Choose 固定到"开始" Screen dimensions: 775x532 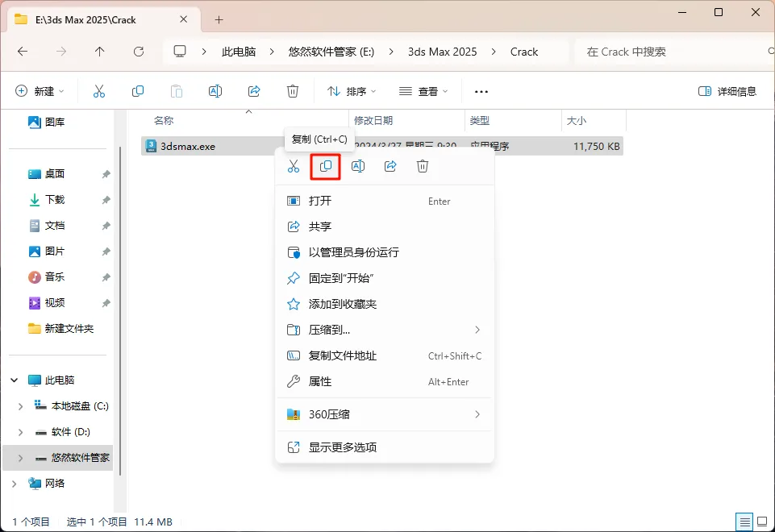tap(385, 278)
